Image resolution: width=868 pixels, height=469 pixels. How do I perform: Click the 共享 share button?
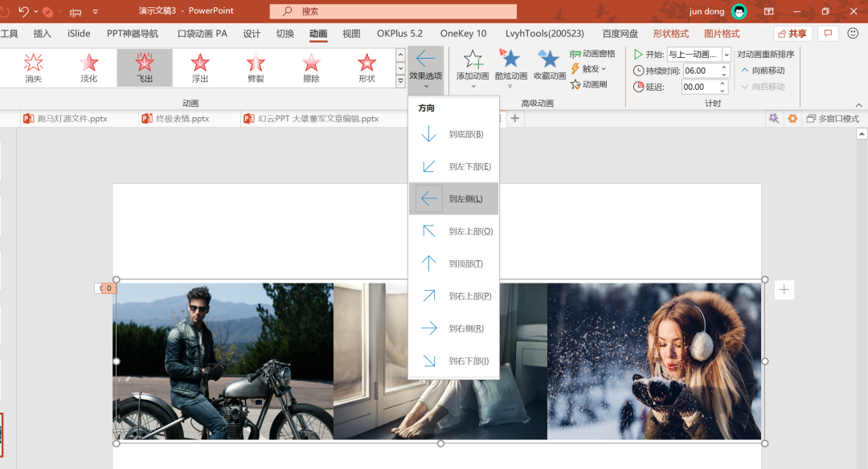pos(792,34)
